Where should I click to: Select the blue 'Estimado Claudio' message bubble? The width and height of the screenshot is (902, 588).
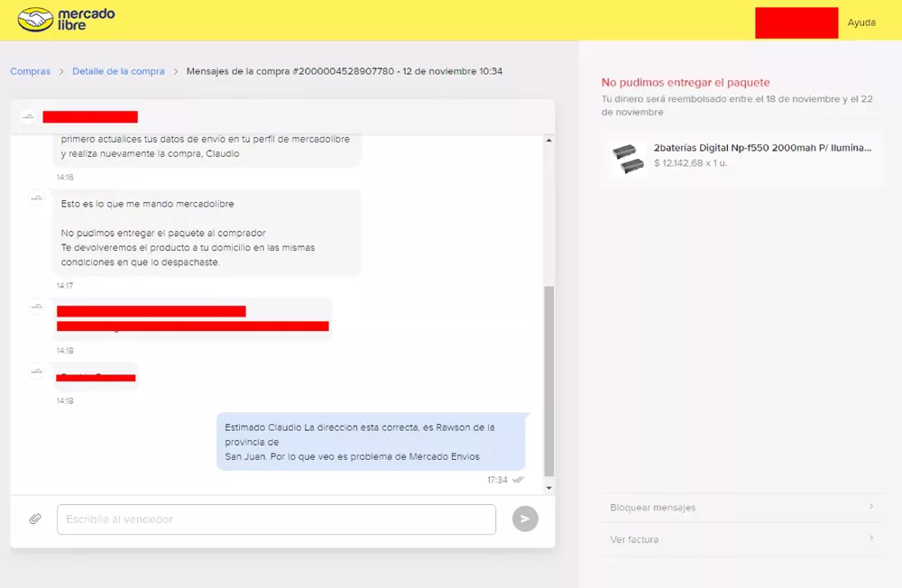point(371,442)
